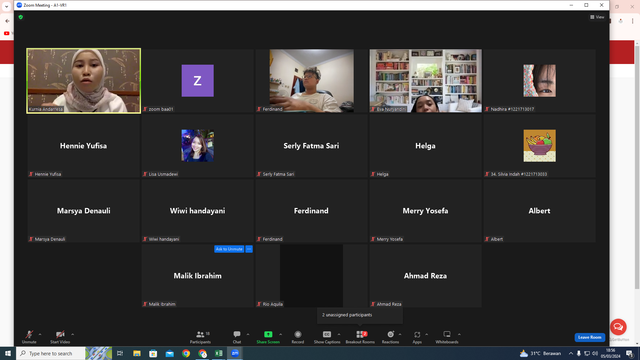Select the Hennie Yufisa tile
640x360 pixels.
84,146
